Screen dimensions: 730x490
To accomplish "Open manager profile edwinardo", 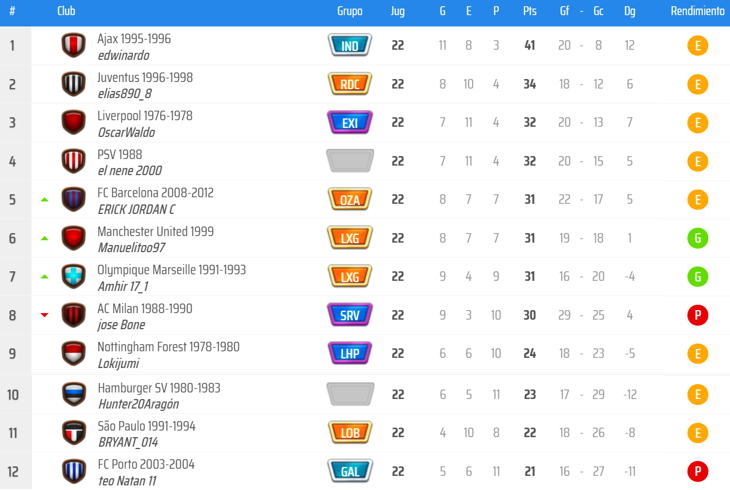I will (x=123, y=56).
